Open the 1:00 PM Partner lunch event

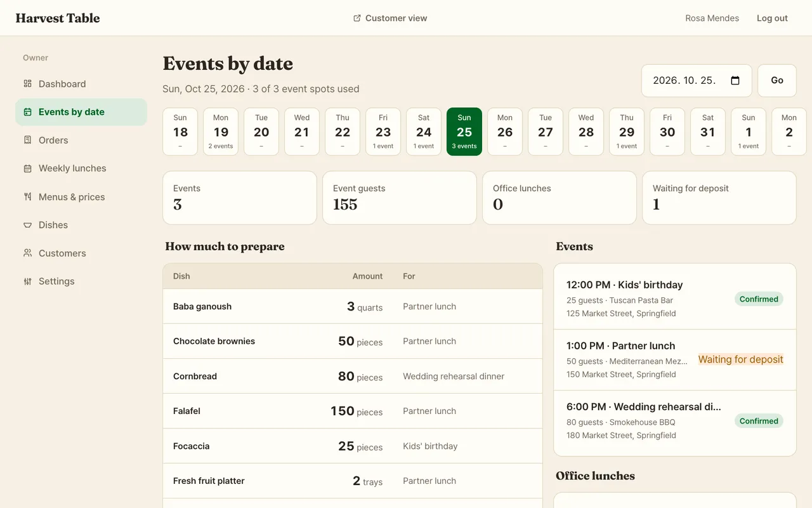[x=675, y=360]
